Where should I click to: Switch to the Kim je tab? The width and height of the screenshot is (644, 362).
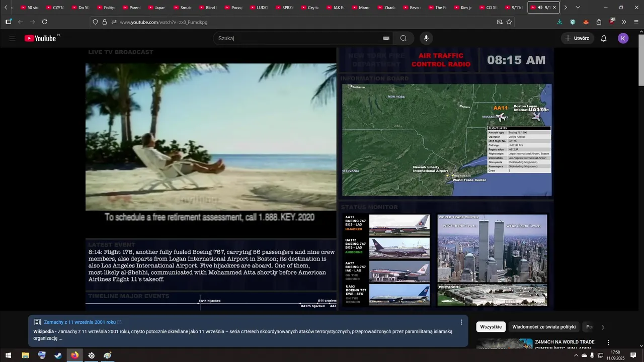click(463, 8)
